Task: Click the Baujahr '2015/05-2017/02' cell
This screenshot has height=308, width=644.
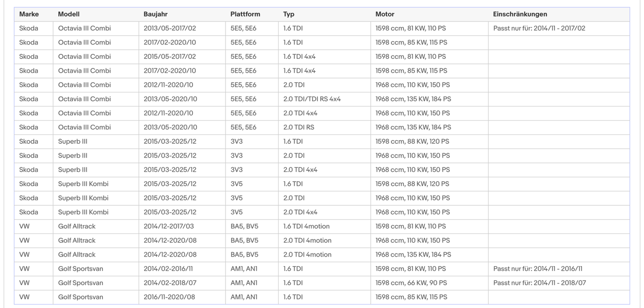Action: click(170, 57)
